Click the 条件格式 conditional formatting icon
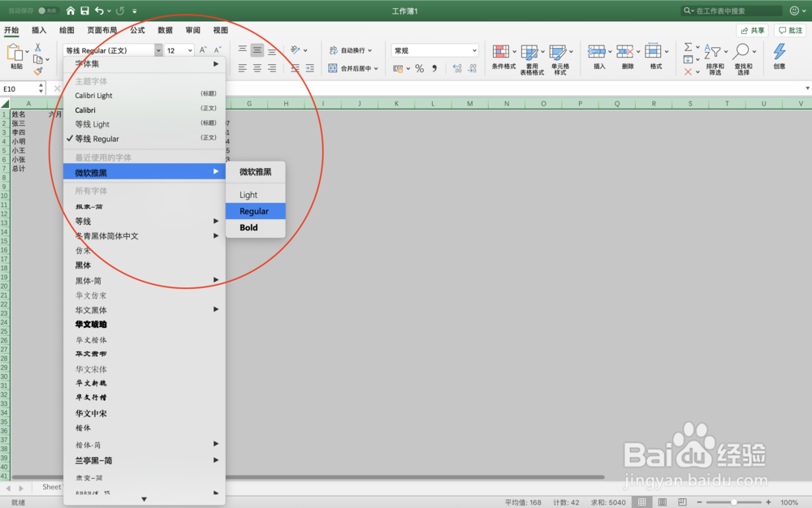Viewport: 812px width, 508px height. pos(501,52)
